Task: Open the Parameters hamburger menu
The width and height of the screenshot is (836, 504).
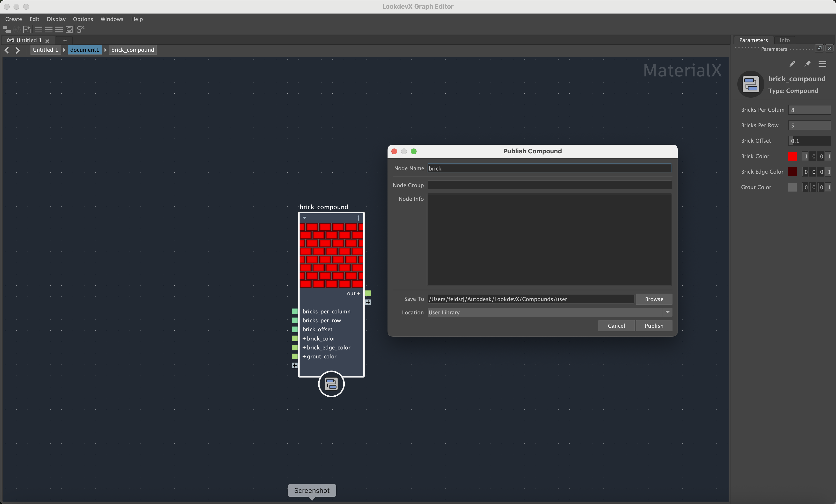Action: (822, 64)
